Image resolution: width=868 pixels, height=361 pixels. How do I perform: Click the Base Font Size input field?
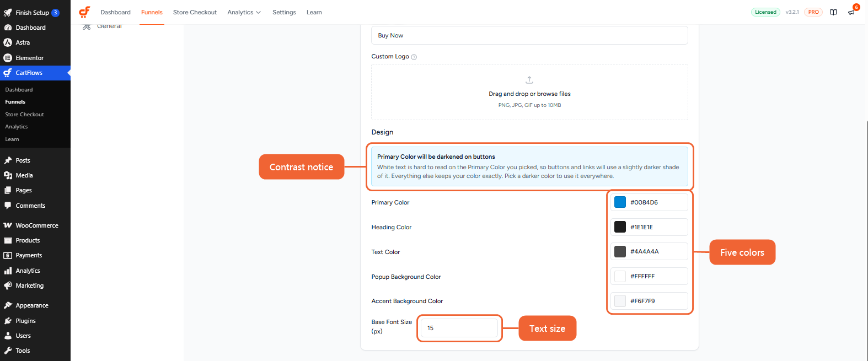click(459, 328)
